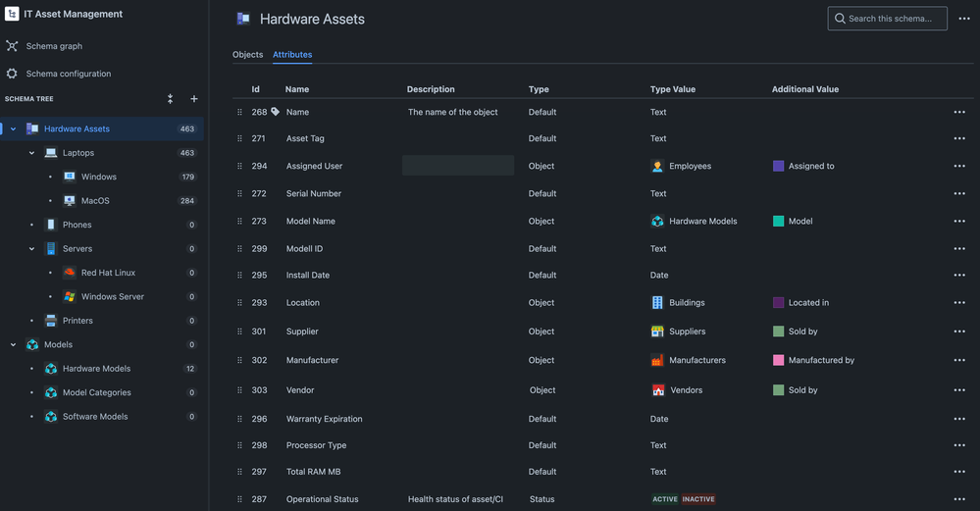Click Schema configuration label
980x511 pixels.
click(68, 74)
